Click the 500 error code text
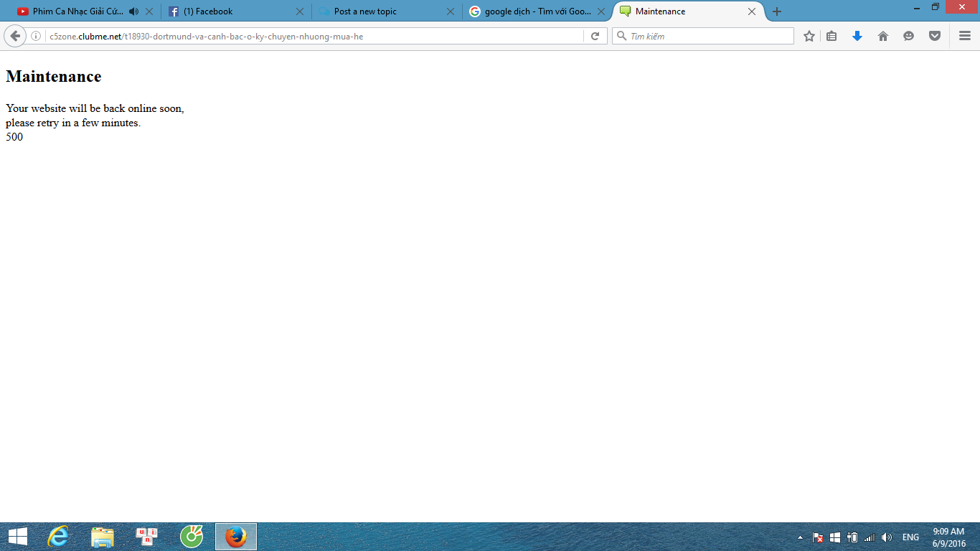 (14, 137)
